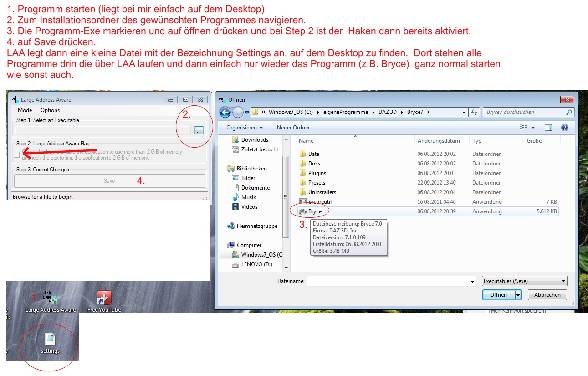Open the Organisieren dropdown menu
The image size is (588, 376).
point(245,128)
